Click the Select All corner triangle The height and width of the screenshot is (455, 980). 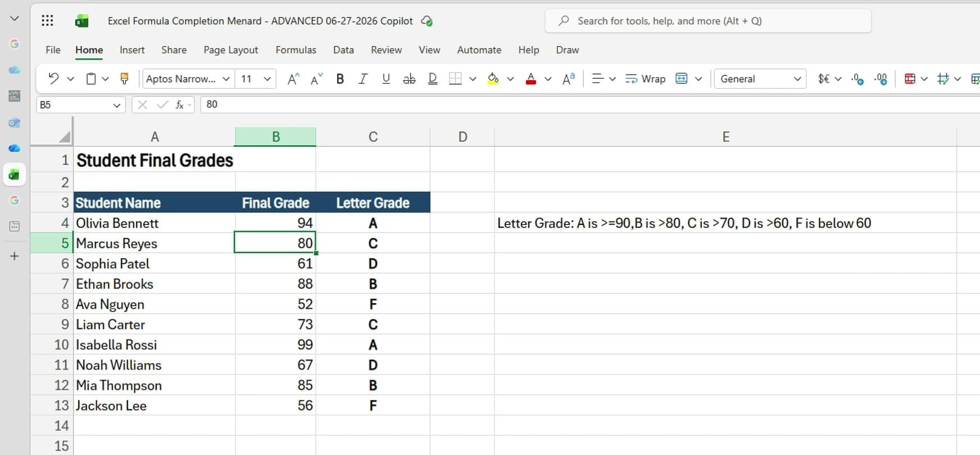click(x=65, y=137)
